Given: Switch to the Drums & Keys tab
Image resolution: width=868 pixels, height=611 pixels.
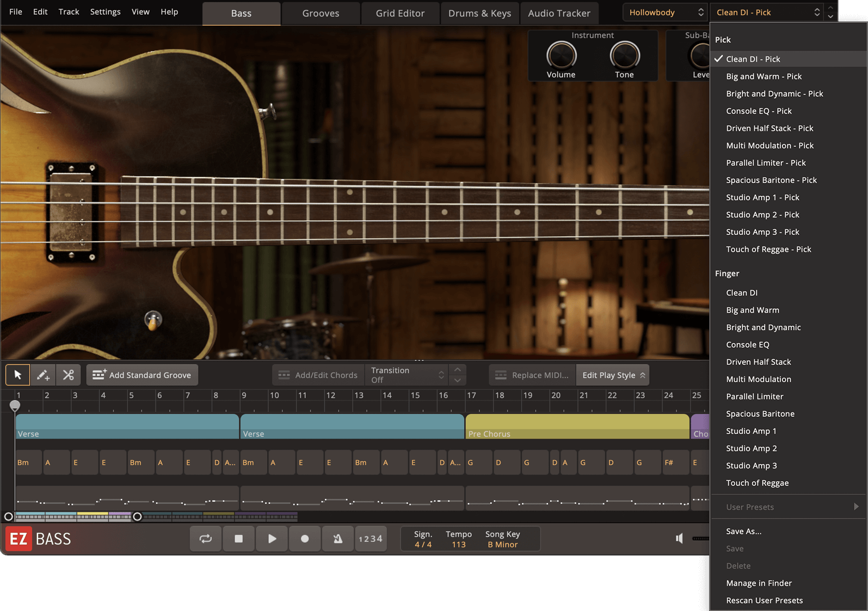Looking at the screenshot, I should tap(479, 13).
